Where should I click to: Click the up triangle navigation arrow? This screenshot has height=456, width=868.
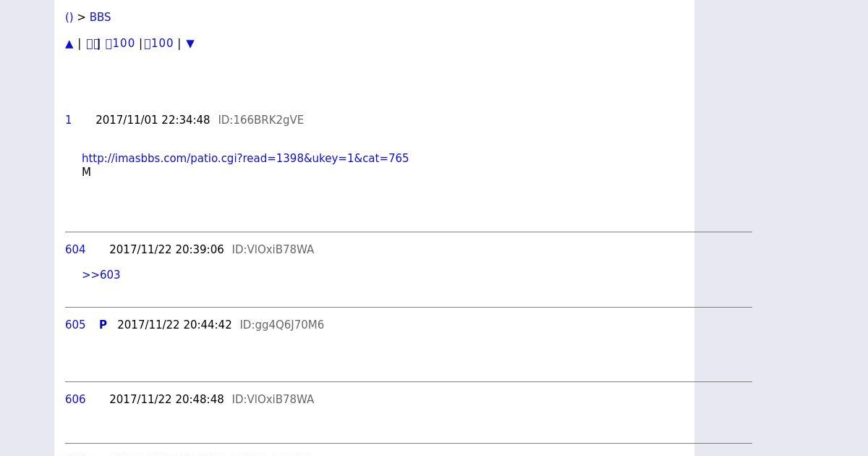[x=69, y=43]
